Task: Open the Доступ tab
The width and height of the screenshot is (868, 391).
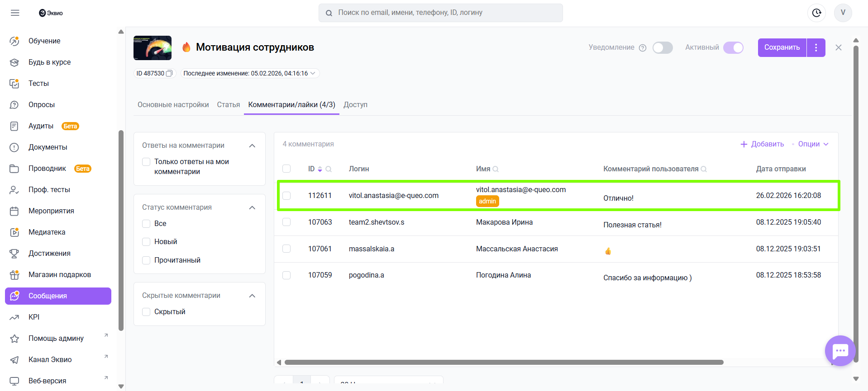Action: (x=355, y=105)
